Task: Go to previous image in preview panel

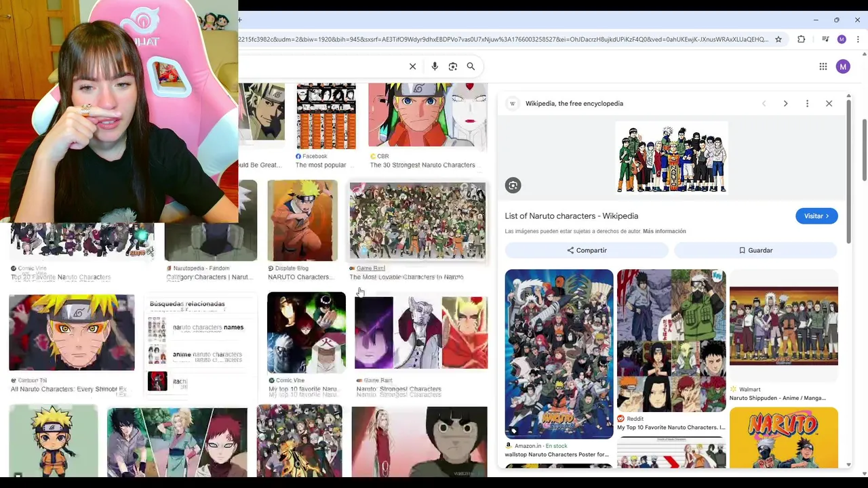Action: click(x=764, y=104)
